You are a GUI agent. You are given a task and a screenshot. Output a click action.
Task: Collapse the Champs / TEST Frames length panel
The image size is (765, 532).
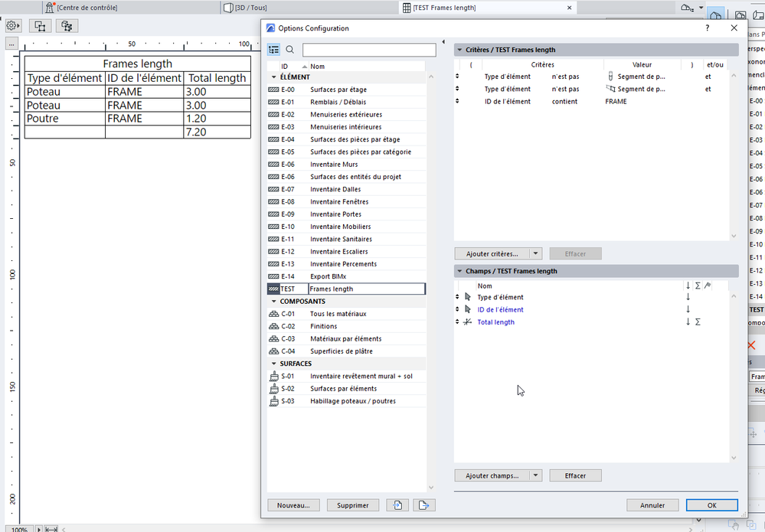(x=459, y=271)
